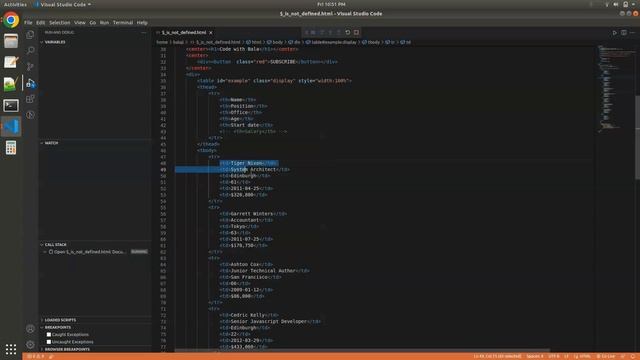Open the Calculator from the dock

(11, 148)
